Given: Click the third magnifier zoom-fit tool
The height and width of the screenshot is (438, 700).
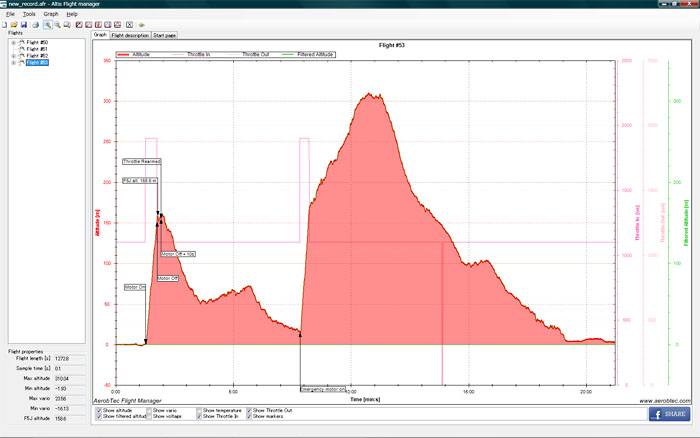Looking at the screenshot, I should 67,25.
